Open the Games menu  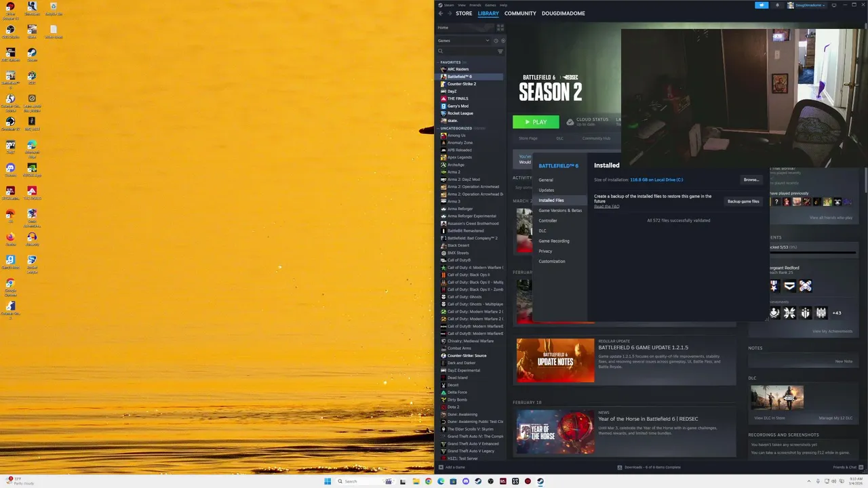(490, 5)
